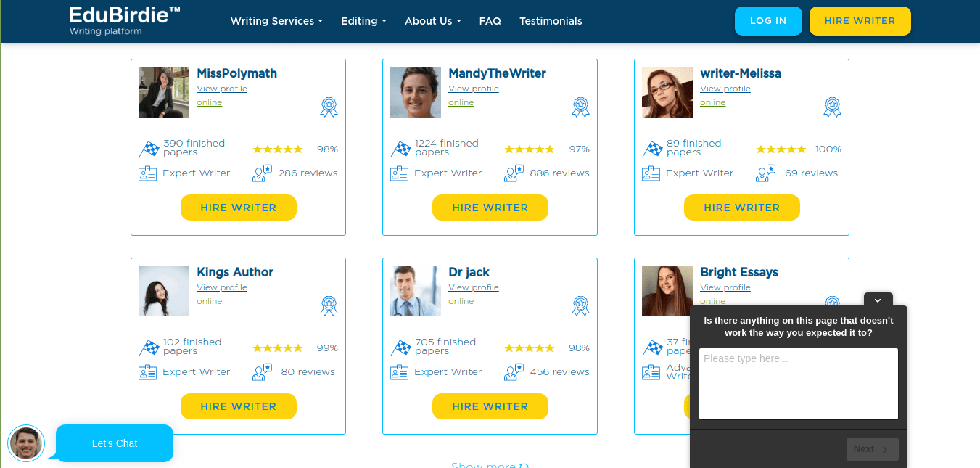The height and width of the screenshot is (468, 980).
Task: Click the feedback text box
Action: (x=799, y=384)
